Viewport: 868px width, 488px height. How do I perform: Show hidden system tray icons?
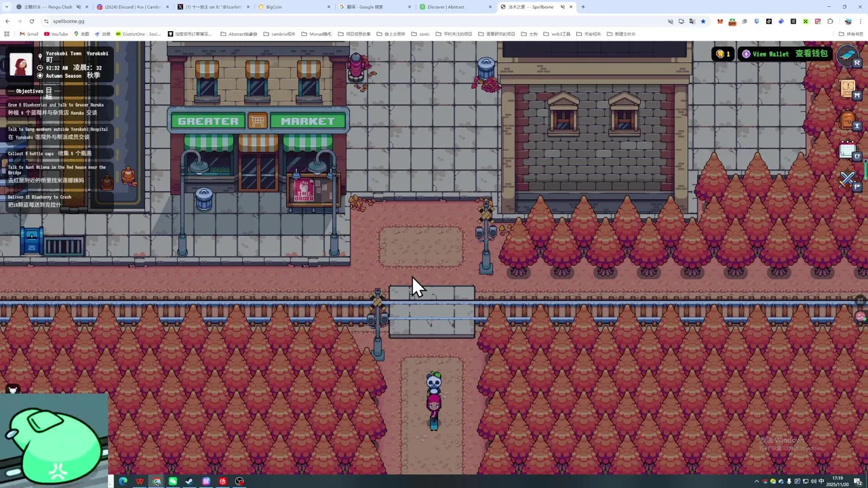(757, 481)
